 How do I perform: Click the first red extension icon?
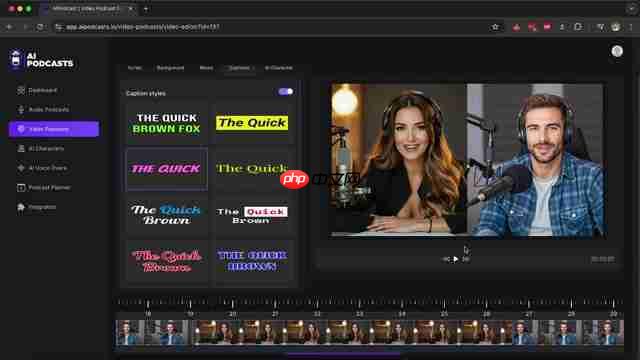[516, 27]
